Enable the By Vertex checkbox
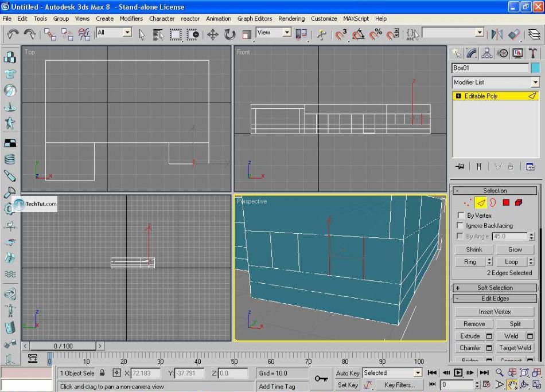The image size is (545, 392). (x=461, y=215)
